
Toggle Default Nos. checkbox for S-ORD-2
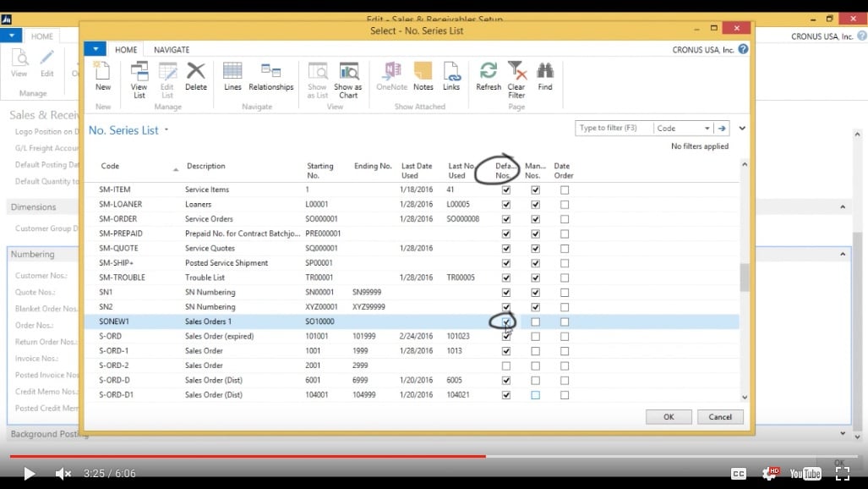click(x=506, y=366)
